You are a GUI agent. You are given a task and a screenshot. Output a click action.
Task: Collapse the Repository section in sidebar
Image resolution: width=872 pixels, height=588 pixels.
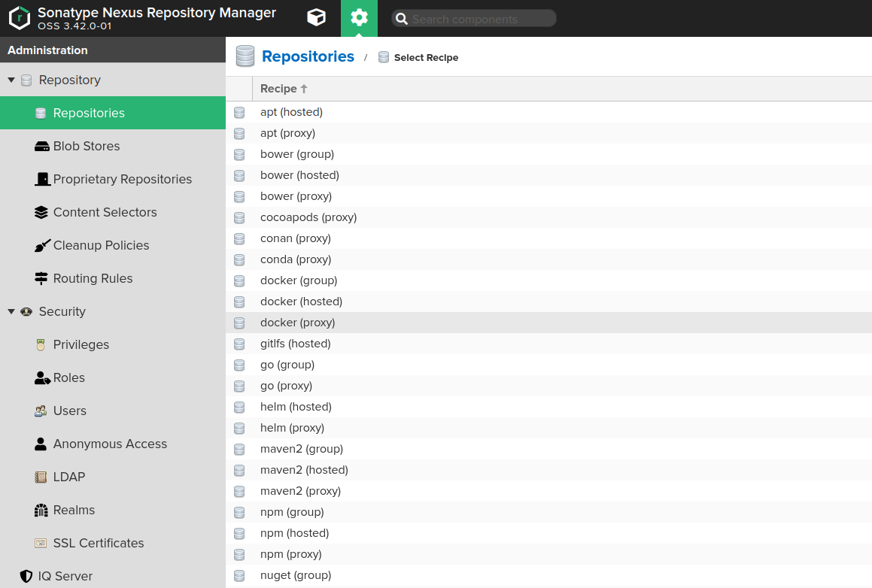click(11, 80)
